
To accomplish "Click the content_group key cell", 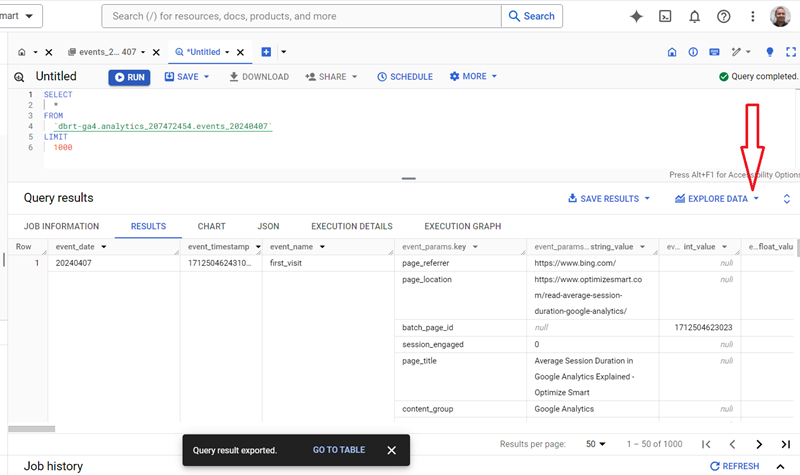I will point(460,409).
